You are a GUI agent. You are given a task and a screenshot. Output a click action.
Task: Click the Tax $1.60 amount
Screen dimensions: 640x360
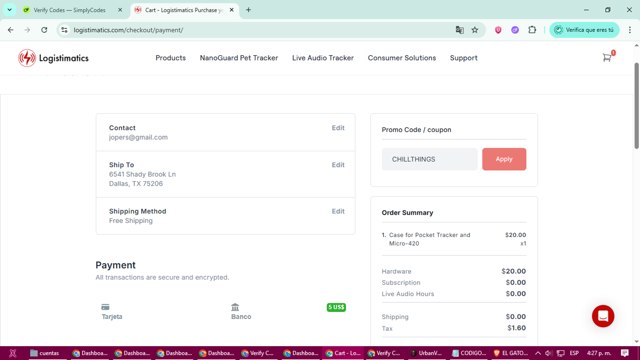pos(517,328)
